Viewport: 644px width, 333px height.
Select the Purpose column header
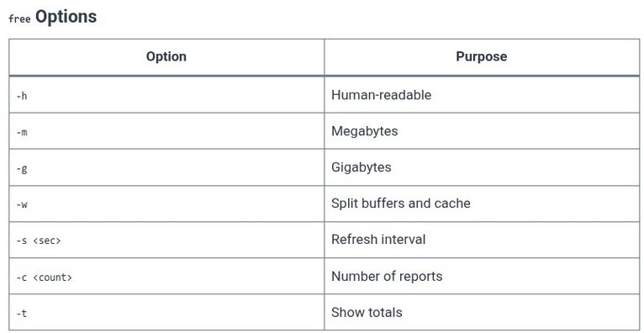click(482, 56)
